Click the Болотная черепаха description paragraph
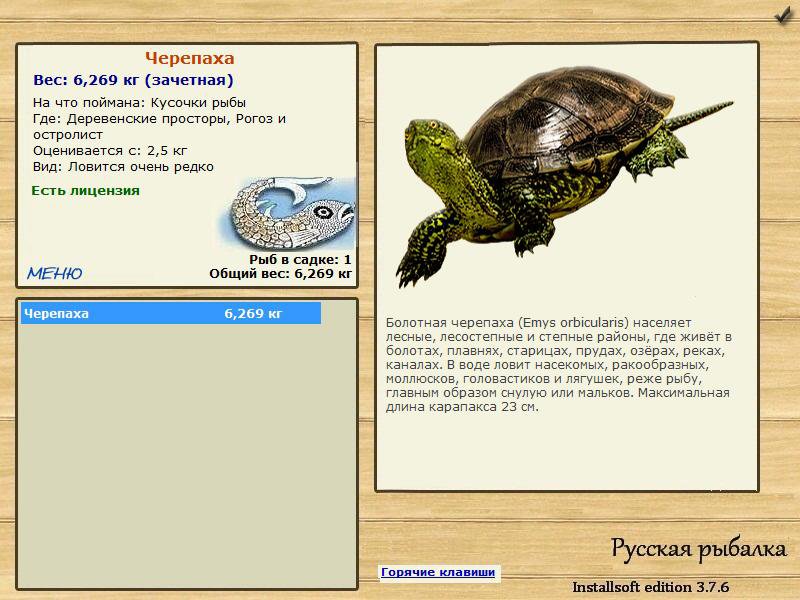 point(559,365)
